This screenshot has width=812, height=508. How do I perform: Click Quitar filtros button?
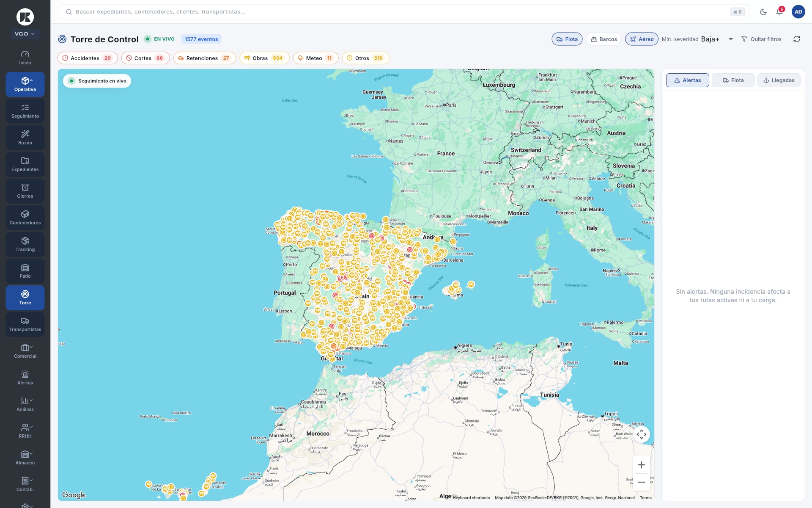[762, 39]
